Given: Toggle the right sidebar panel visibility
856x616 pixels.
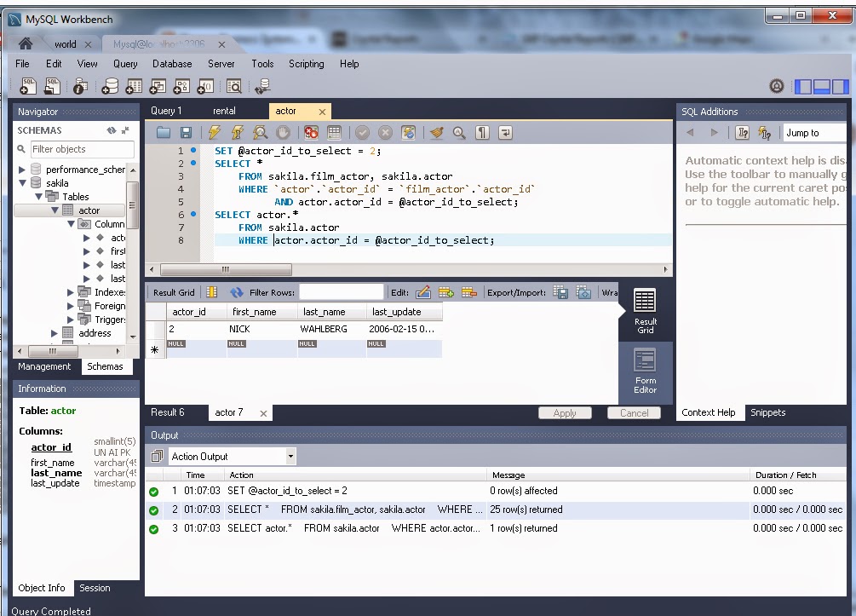Looking at the screenshot, I should [x=840, y=86].
